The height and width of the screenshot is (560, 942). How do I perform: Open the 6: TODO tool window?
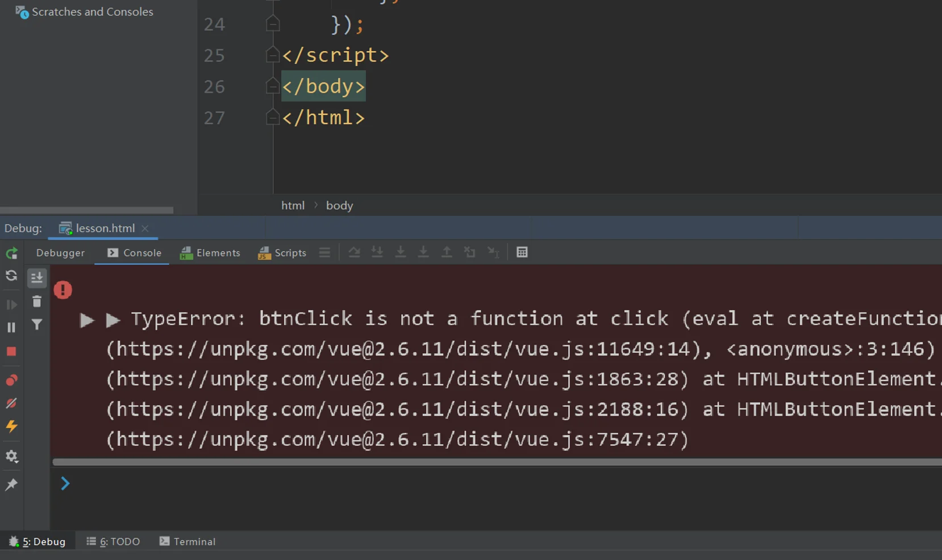(113, 542)
